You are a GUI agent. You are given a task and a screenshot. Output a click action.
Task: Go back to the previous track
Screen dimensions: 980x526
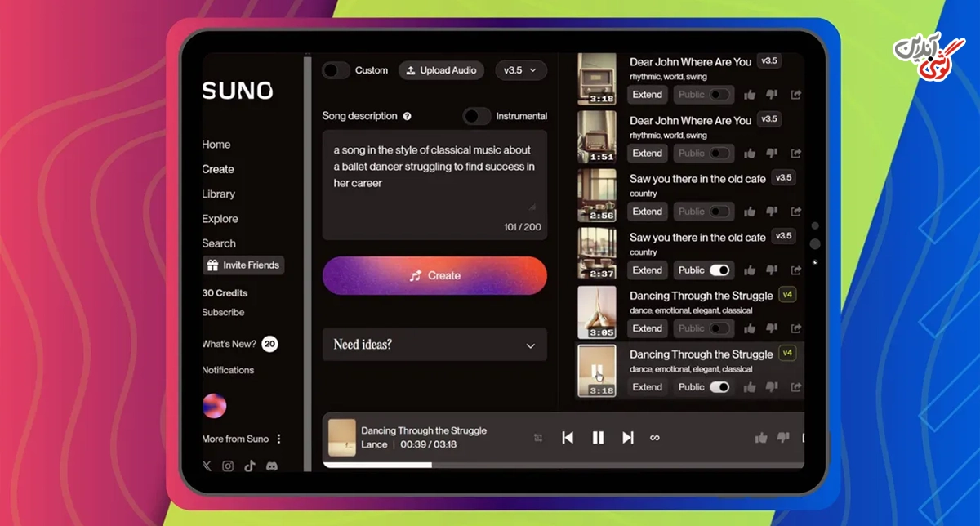(568, 438)
